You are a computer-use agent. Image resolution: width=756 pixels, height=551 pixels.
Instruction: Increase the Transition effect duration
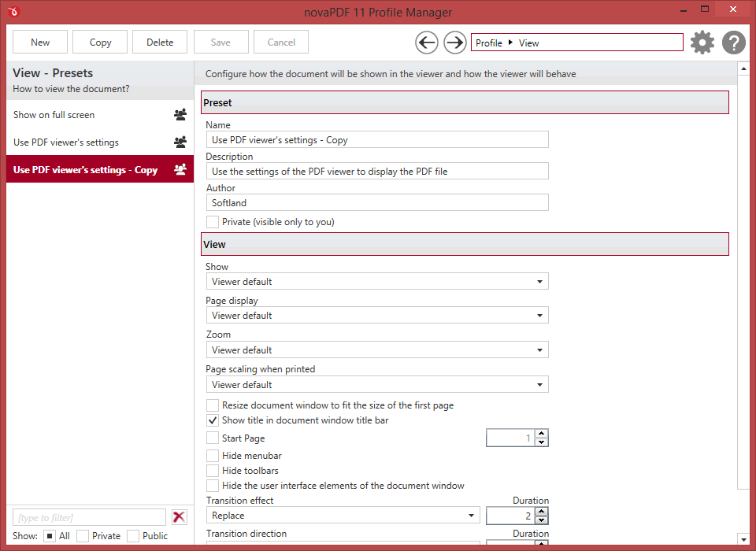pos(542,512)
